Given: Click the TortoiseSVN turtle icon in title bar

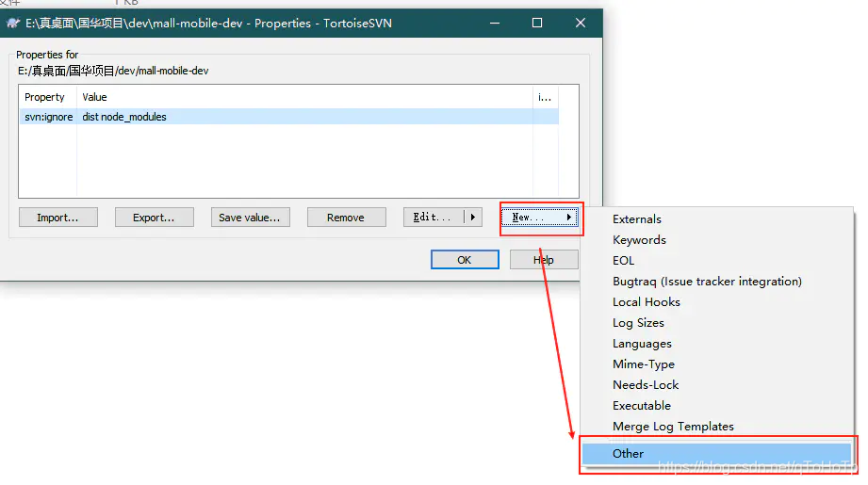Looking at the screenshot, I should point(13,24).
